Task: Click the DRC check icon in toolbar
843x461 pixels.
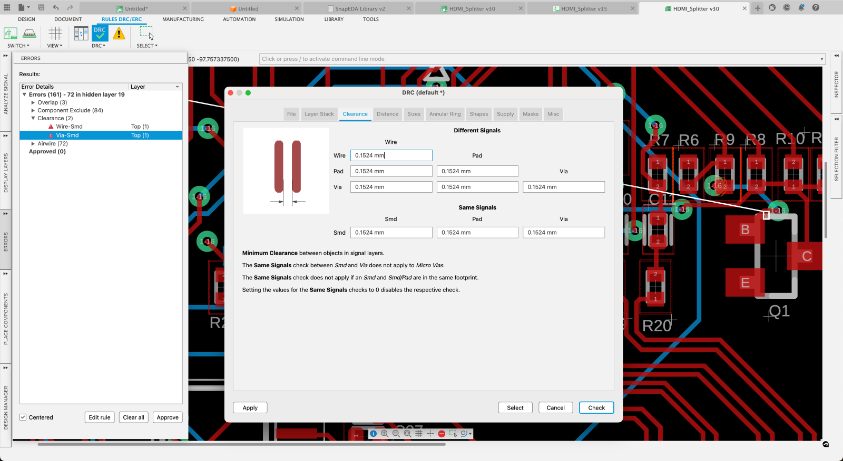Action: 99,33
